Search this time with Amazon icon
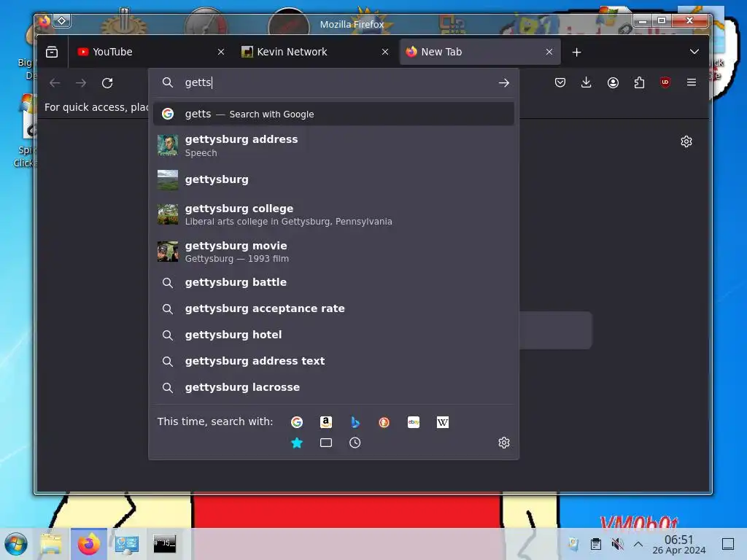 [x=326, y=422]
